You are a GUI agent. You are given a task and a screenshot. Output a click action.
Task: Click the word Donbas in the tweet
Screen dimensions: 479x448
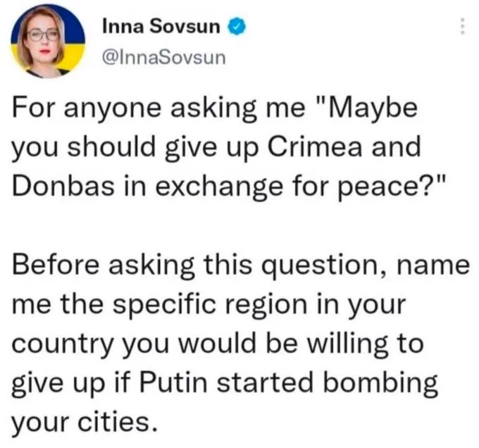(63, 186)
